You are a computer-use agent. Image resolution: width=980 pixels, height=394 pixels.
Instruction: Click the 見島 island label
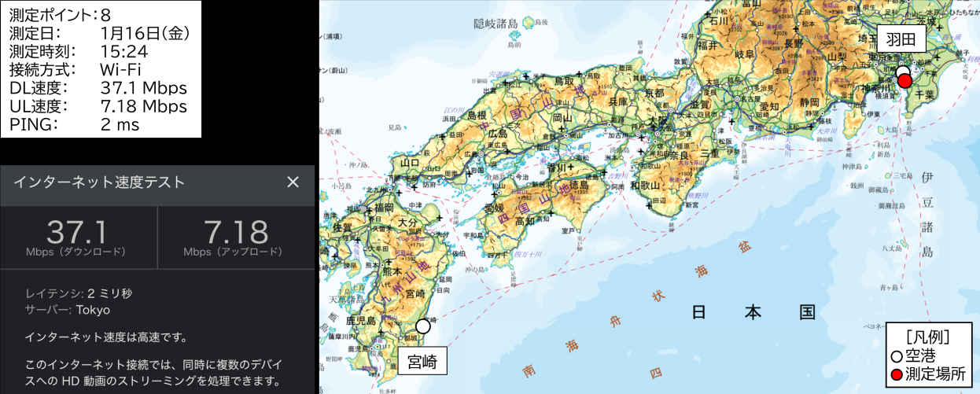point(395,127)
